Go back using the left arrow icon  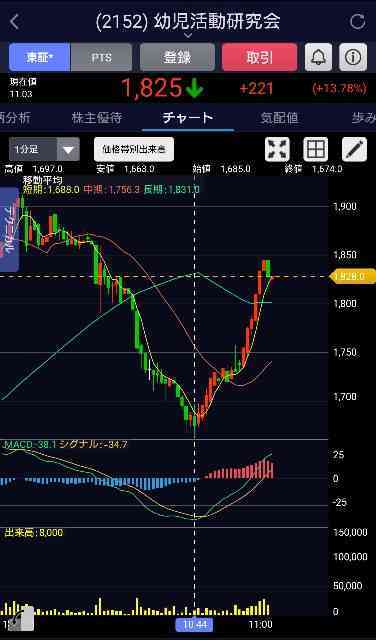pos(14,22)
